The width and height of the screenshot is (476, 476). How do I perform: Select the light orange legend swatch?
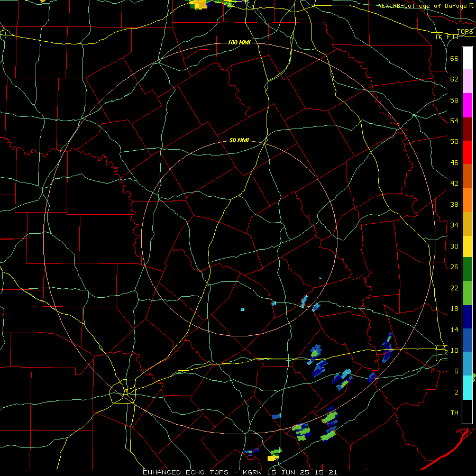[x=467, y=200]
